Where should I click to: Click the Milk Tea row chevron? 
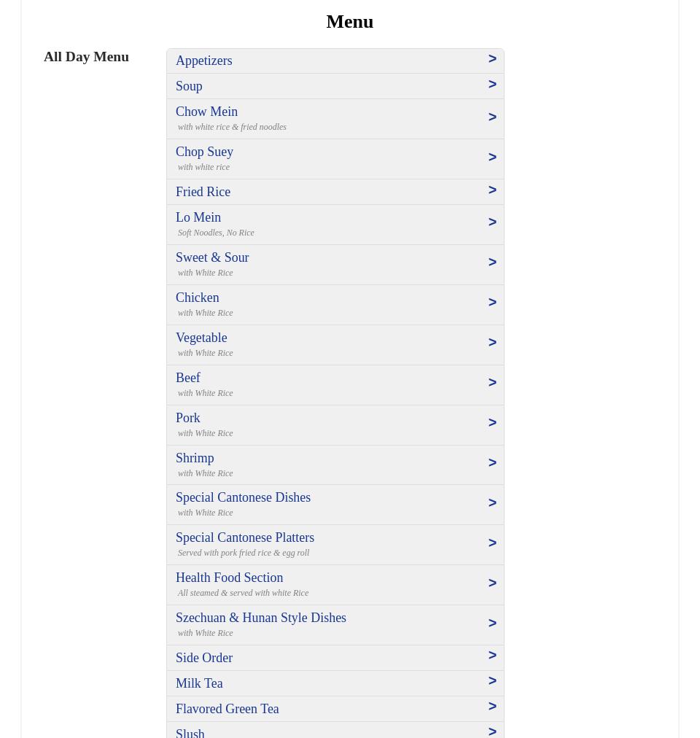pos(492,681)
